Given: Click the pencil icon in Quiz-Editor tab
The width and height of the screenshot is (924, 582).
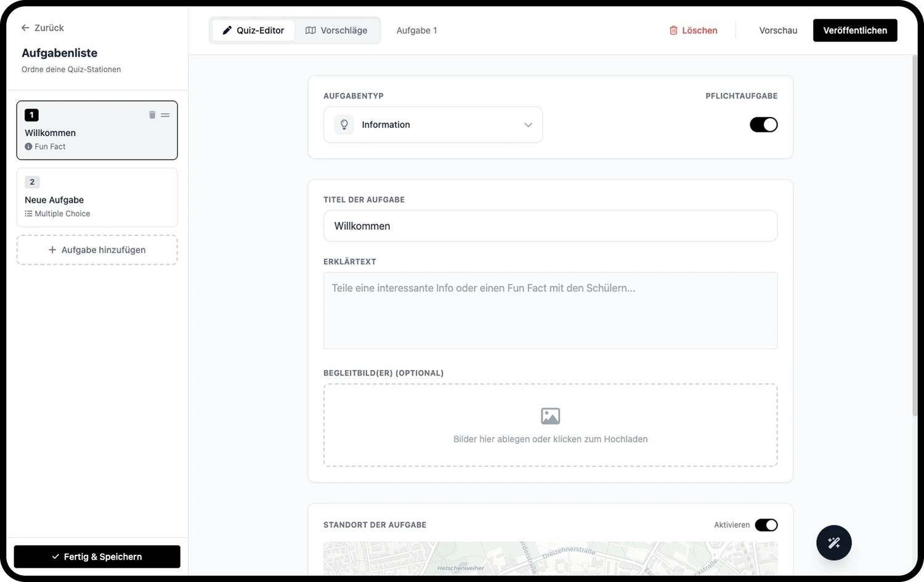Looking at the screenshot, I should (227, 30).
